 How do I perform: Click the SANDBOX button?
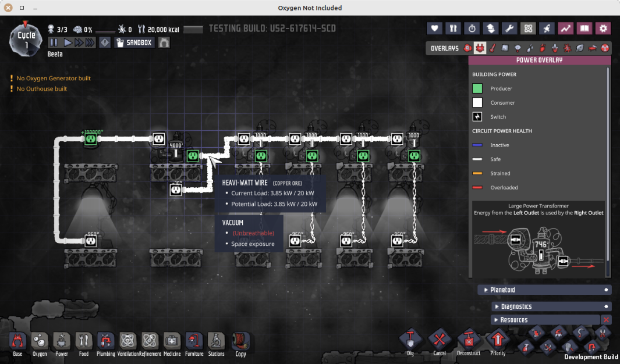point(134,42)
